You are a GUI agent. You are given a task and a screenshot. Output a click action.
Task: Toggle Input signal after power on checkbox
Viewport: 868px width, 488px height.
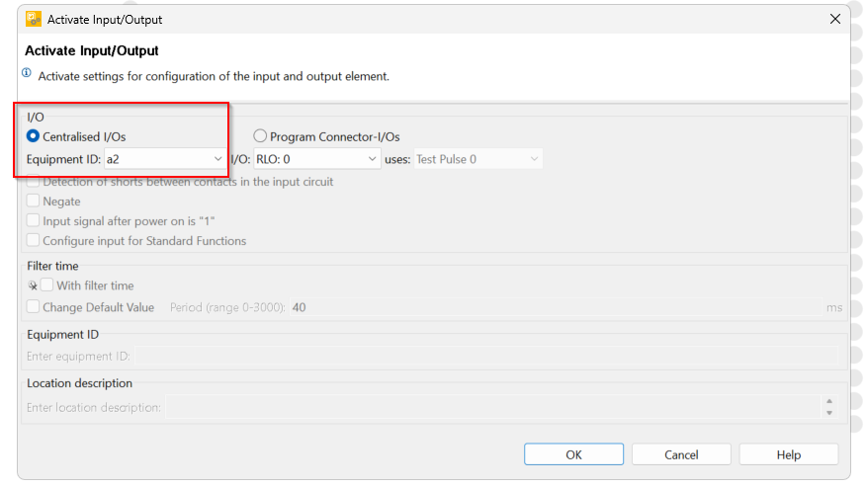(x=34, y=220)
